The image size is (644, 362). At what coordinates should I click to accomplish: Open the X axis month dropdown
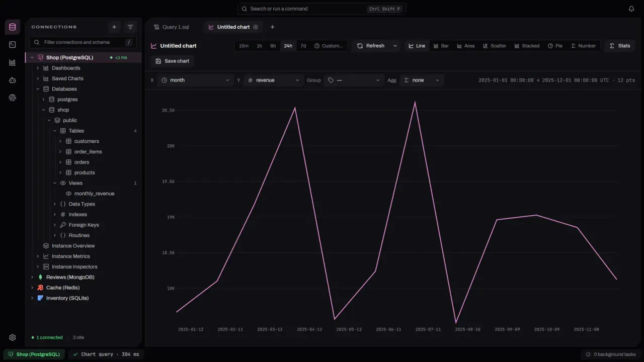195,80
